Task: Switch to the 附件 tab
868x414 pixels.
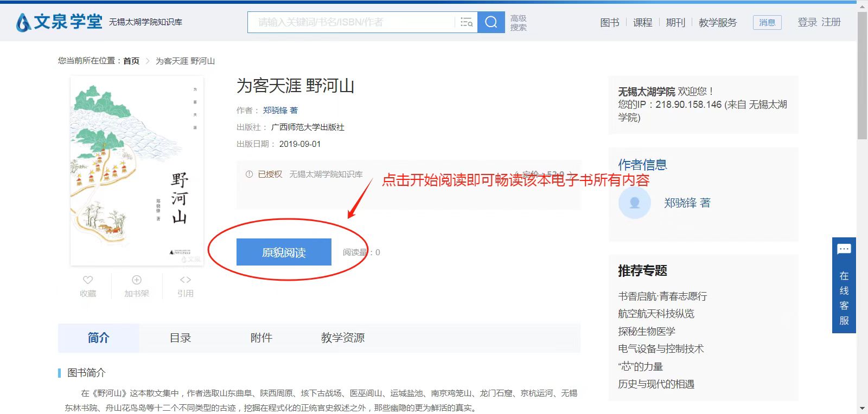Action: coord(261,338)
